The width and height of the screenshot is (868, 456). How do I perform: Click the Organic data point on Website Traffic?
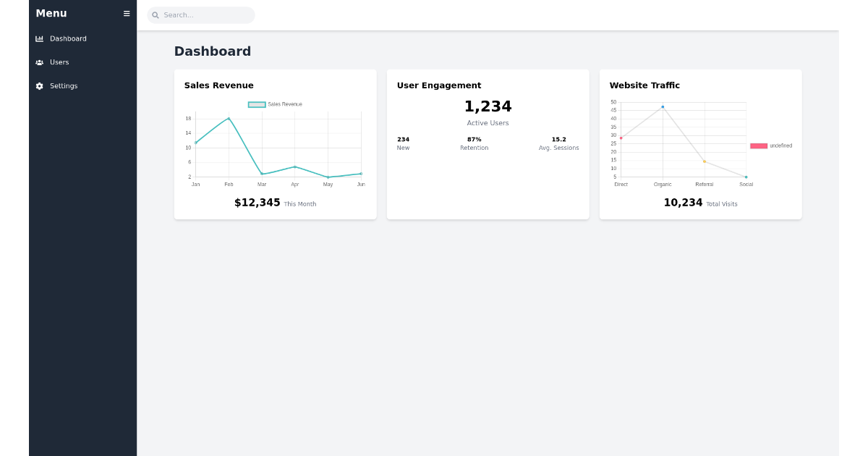pos(663,106)
